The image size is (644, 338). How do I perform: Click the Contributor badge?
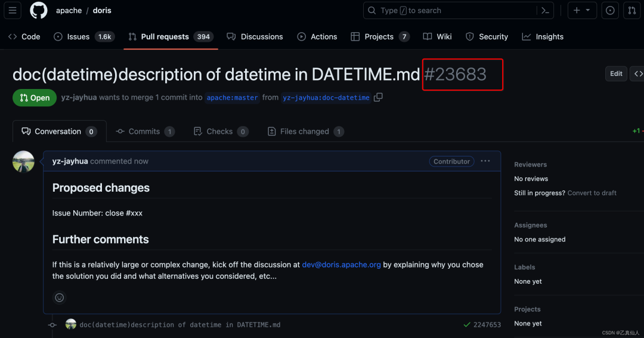(x=451, y=161)
